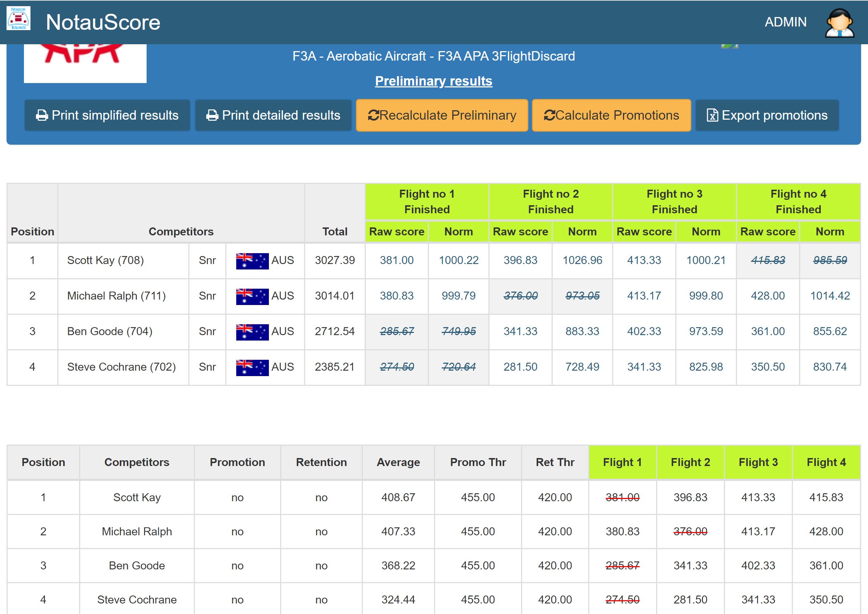Open struck-through norm 720.64
Screen dimensions: 868x614
click(459, 367)
